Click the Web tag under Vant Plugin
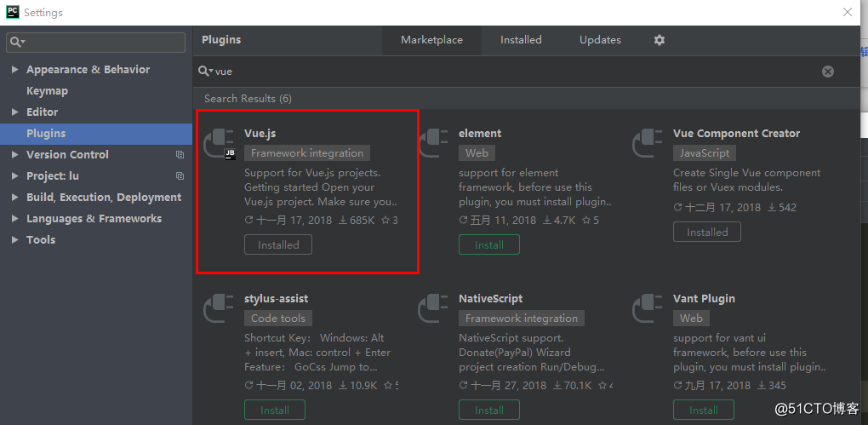 [691, 318]
